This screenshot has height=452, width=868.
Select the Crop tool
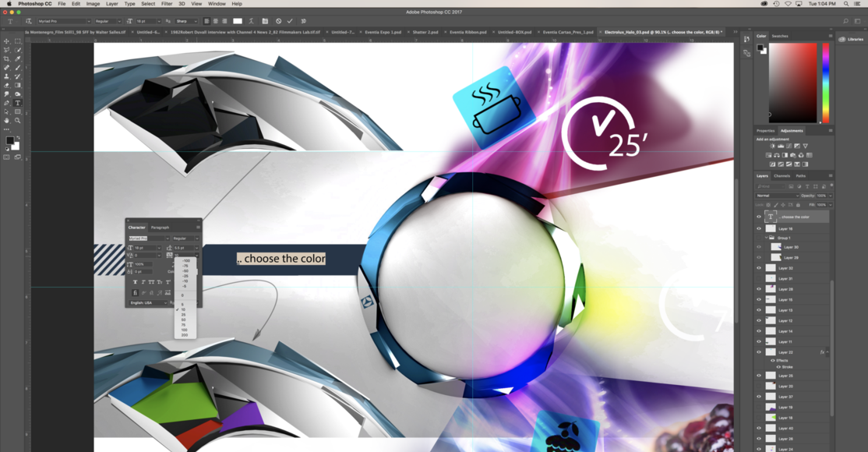click(7, 58)
